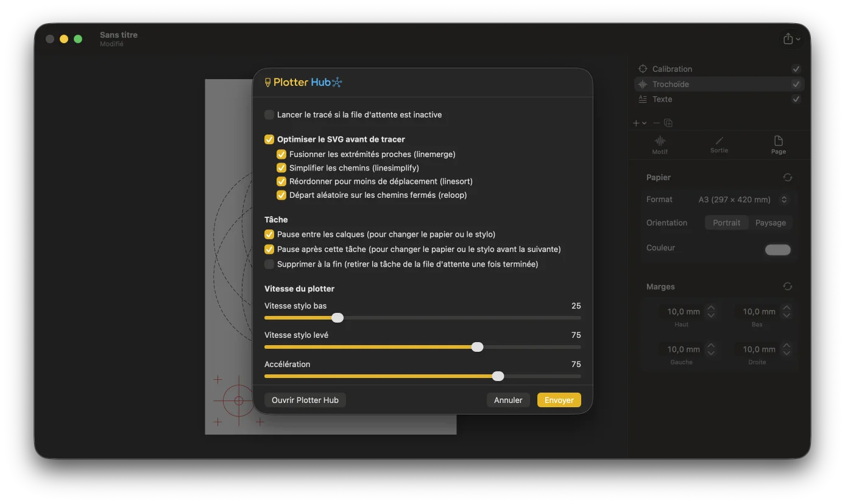Screen dimensions: 845x504
Task: Click the Annuler button
Action: (508, 400)
